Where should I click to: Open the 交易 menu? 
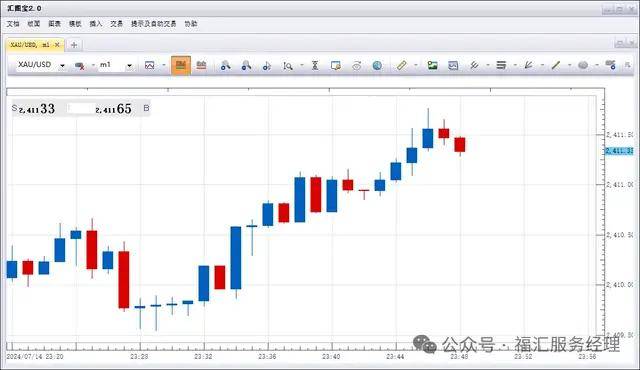click(116, 24)
